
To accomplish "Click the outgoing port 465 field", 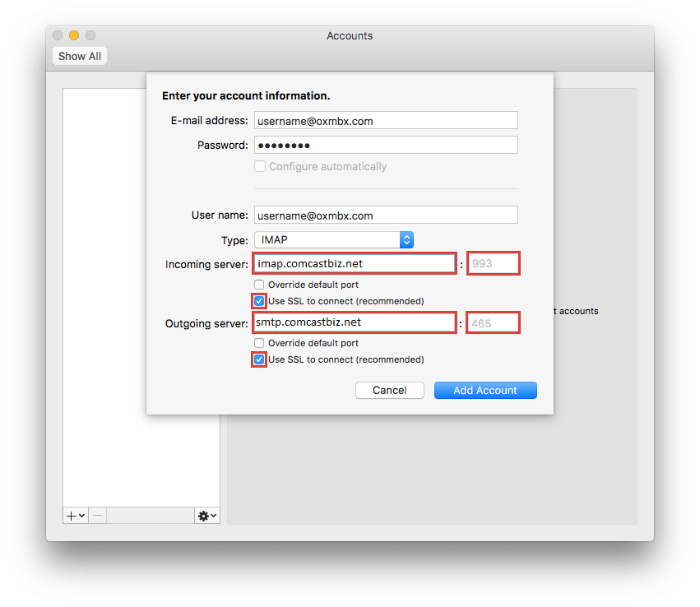I will [x=494, y=323].
